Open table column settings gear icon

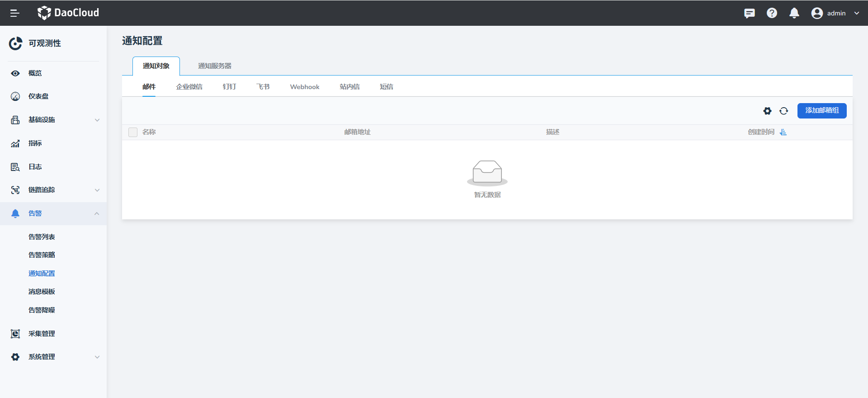click(767, 111)
